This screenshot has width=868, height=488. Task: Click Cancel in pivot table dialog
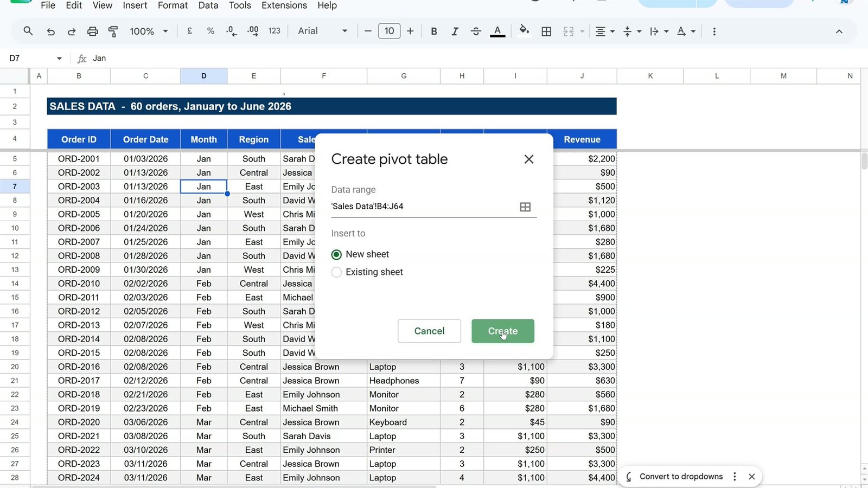(x=429, y=331)
